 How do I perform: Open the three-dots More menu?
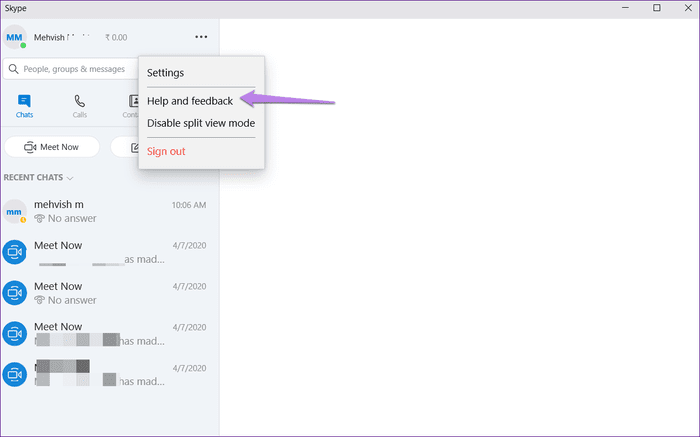coord(201,37)
